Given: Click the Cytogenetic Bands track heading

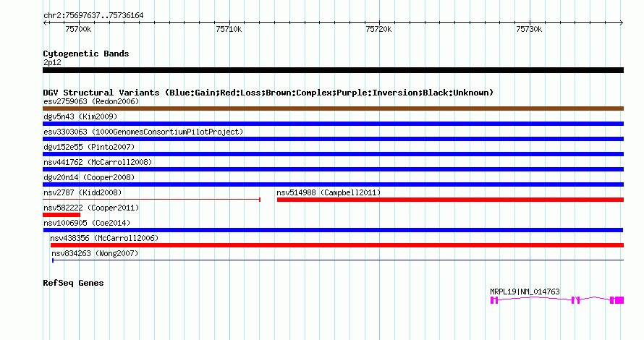Looking at the screenshot, I should 86,54.
